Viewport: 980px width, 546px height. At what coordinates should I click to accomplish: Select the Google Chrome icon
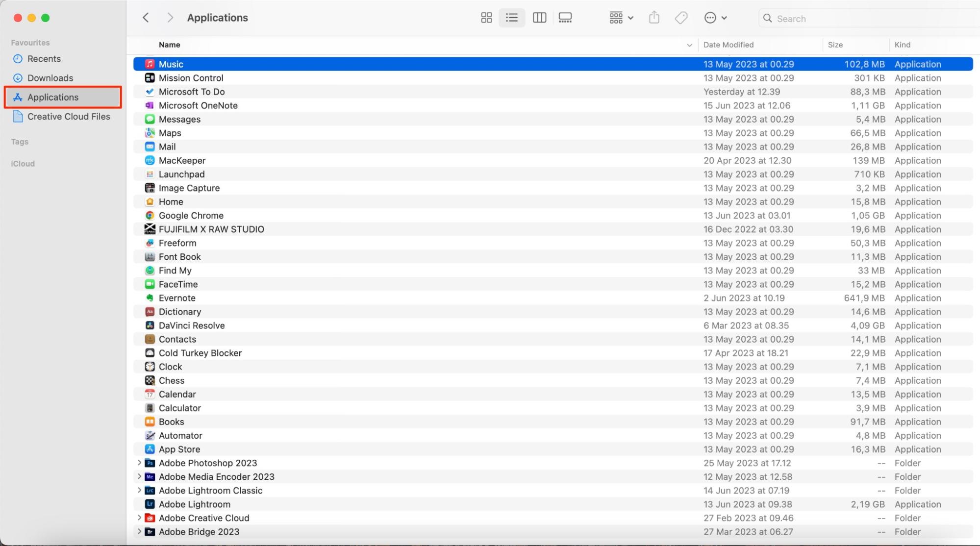(150, 215)
